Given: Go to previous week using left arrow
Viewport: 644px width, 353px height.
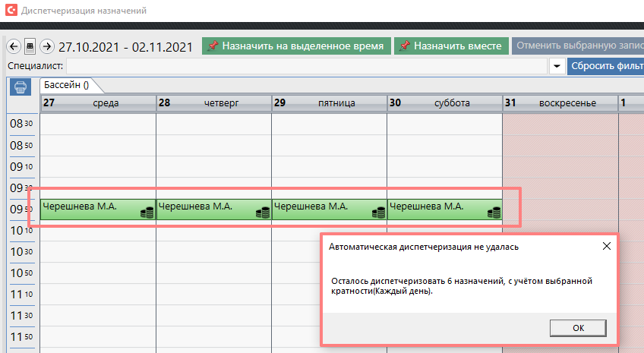Looking at the screenshot, I should (x=14, y=46).
